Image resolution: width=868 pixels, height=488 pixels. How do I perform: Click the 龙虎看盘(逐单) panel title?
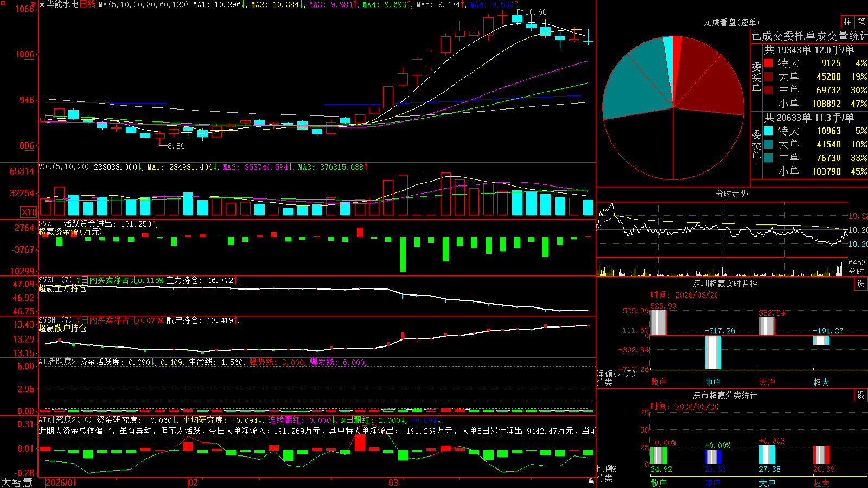(x=731, y=22)
